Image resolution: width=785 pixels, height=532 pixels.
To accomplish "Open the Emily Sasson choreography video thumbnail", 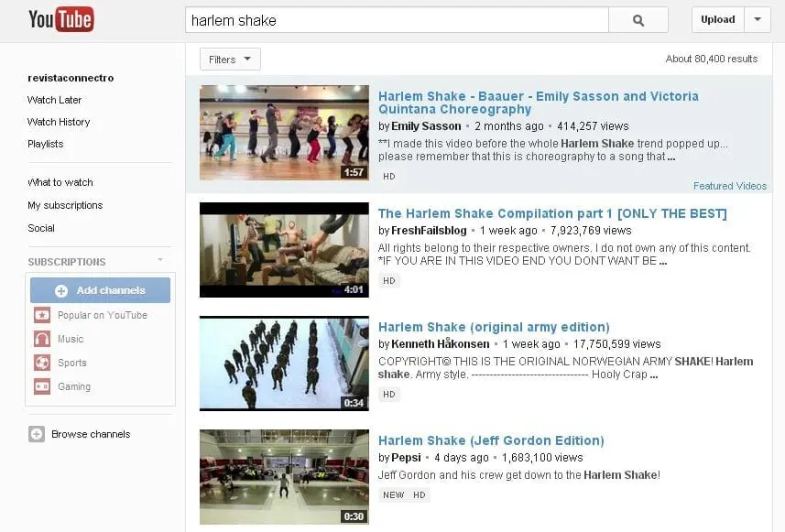I will 284,133.
